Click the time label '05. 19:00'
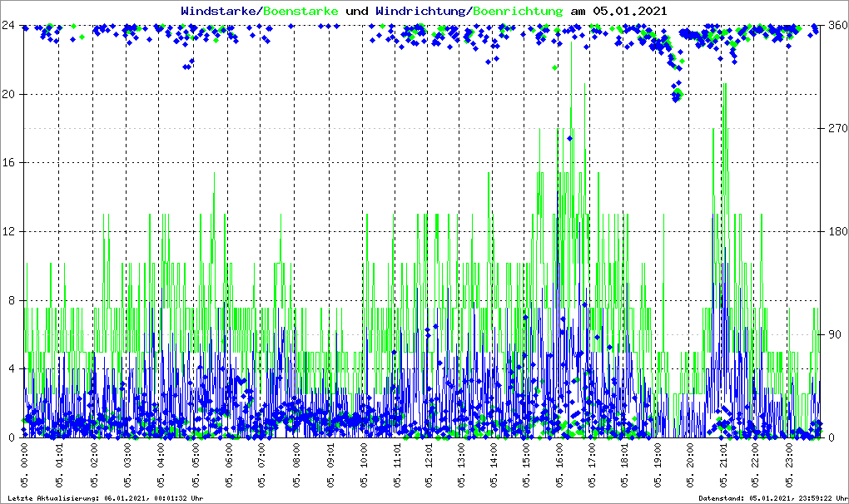Image resolution: width=849 pixels, height=504 pixels. pyautogui.click(x=658, y=466)
